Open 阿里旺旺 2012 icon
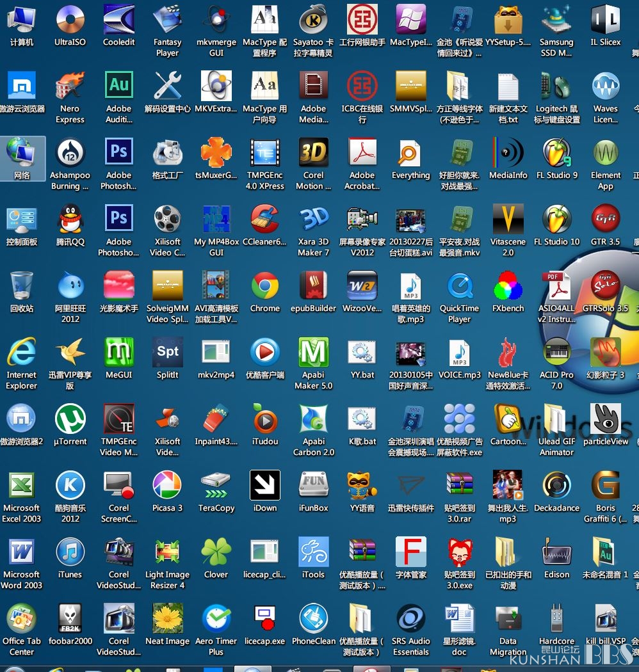The height and width of the screenshot is (672, 639). pyautogui.click(x=70, y=285)
